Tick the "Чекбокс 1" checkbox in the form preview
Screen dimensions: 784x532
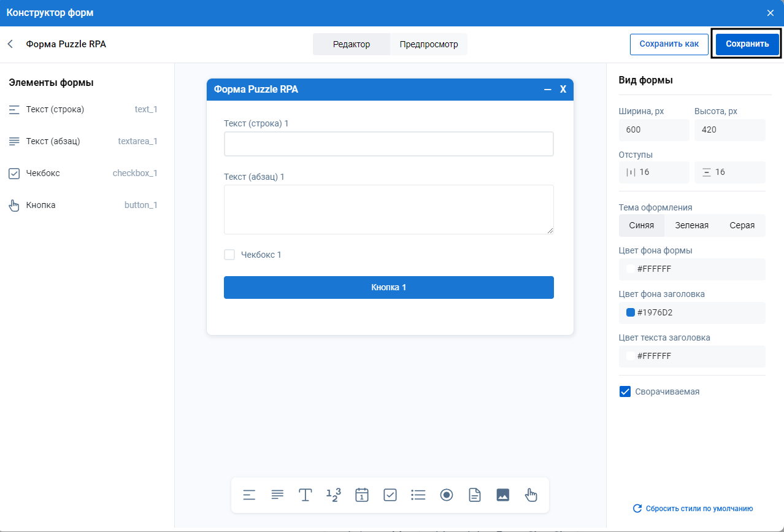(x=229, y=255)
